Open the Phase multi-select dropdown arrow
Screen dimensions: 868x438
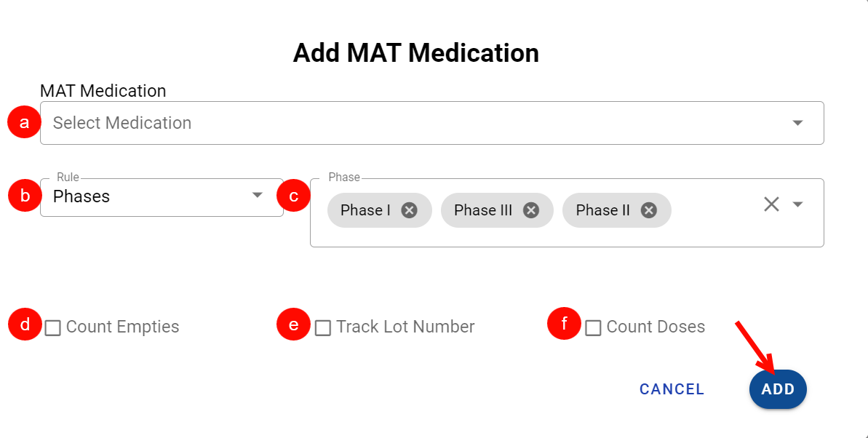(797, 204)
